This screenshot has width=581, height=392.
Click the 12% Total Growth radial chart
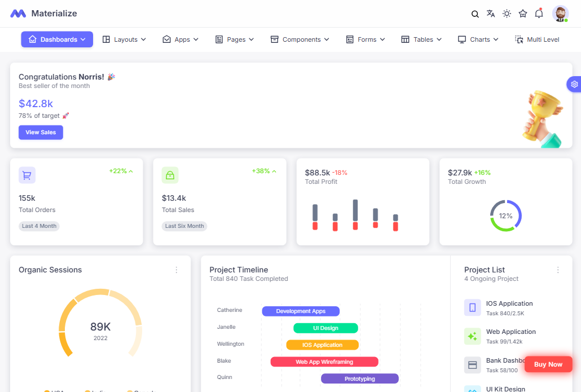coord(506,215)
